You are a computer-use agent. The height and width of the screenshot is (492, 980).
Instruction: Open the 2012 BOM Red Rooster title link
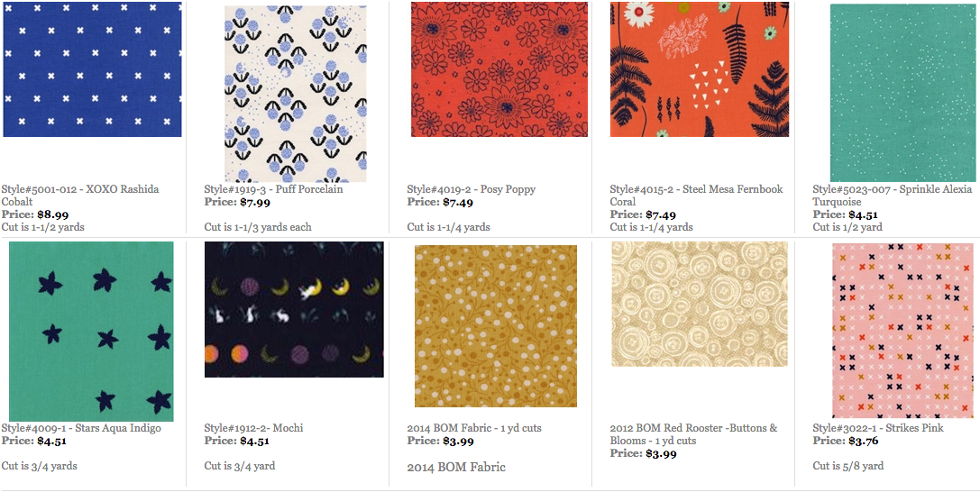tap(693, 428)
